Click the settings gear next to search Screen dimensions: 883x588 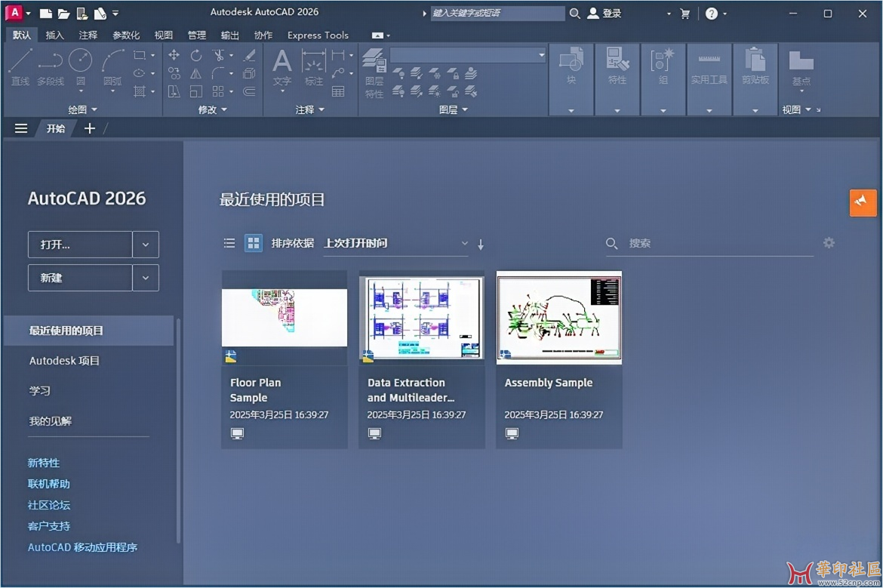pyautogui.click(x=829, y=243)
